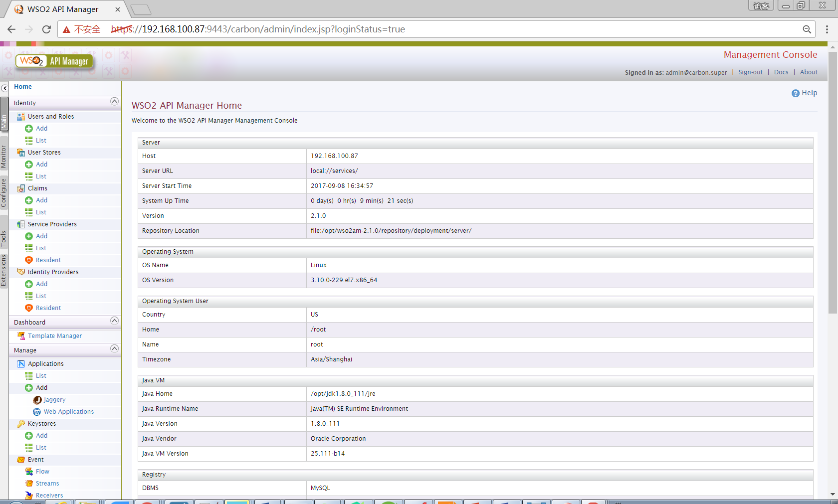This screenshot has width=838, height=504.
Task: Switch to the Extensions side tab
Action: point(4,271)
